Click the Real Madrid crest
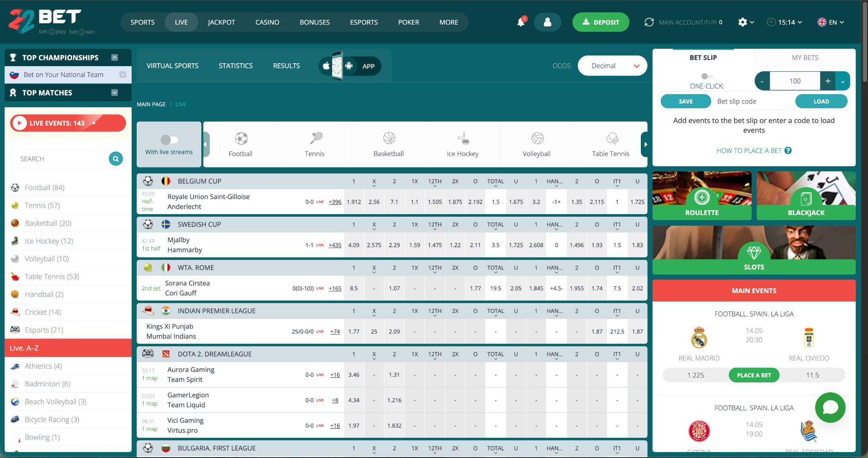Screen dimensions: 868x458 click(699, 337)
